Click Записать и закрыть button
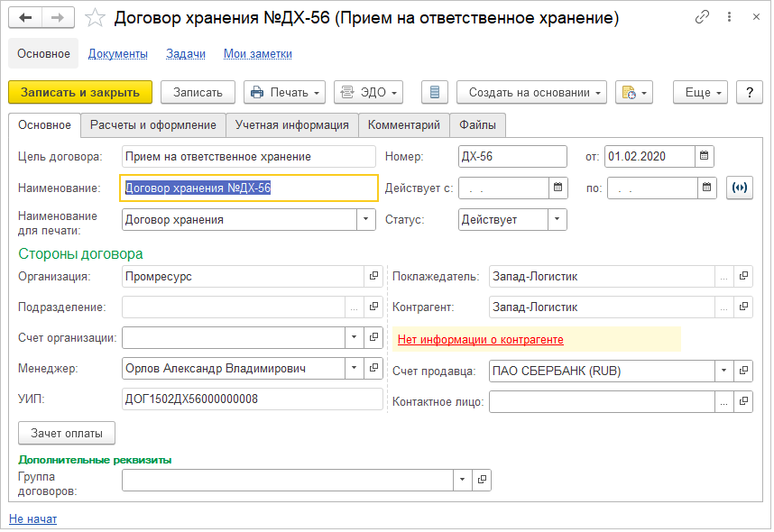 click(x=80, y=92)
